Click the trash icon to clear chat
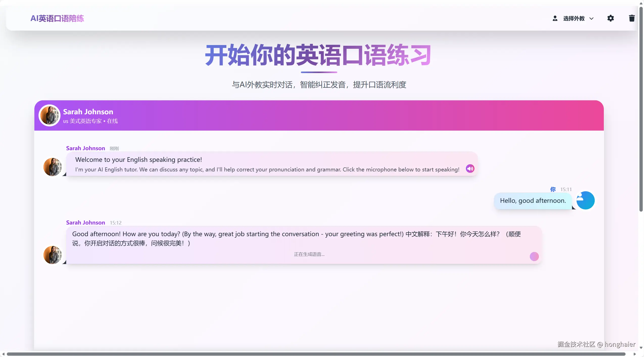 [632, 18]
